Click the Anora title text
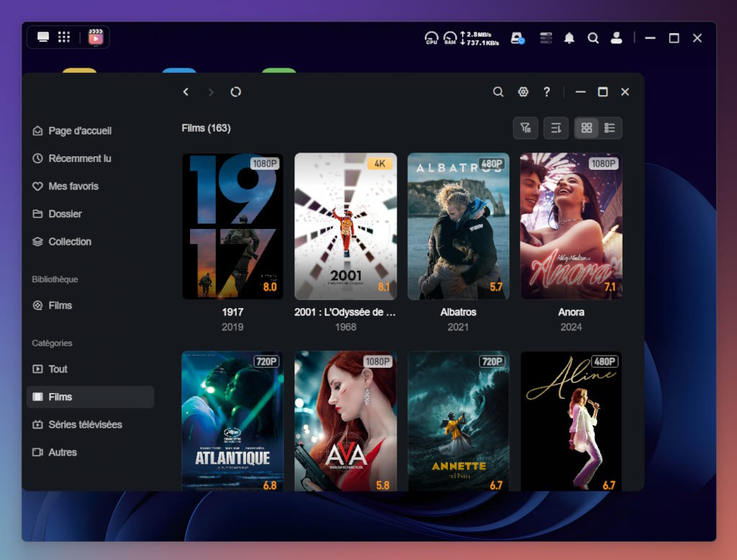 point(571,312)
